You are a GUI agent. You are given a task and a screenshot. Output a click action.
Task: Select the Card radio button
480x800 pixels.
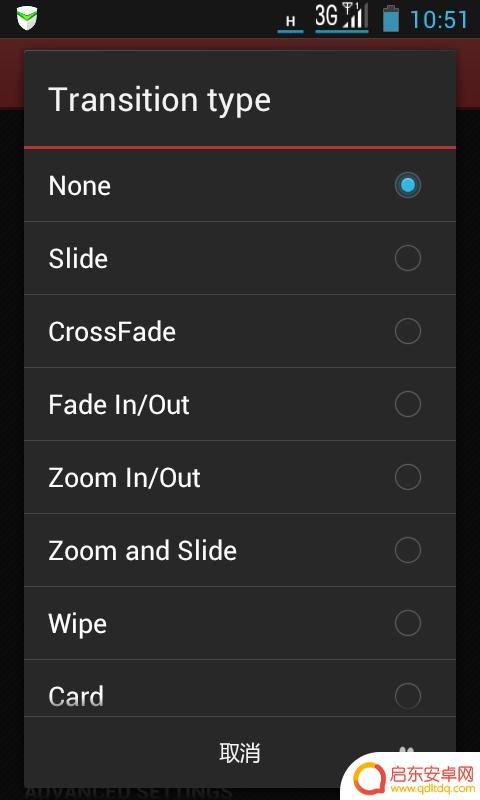click(408, 696)
